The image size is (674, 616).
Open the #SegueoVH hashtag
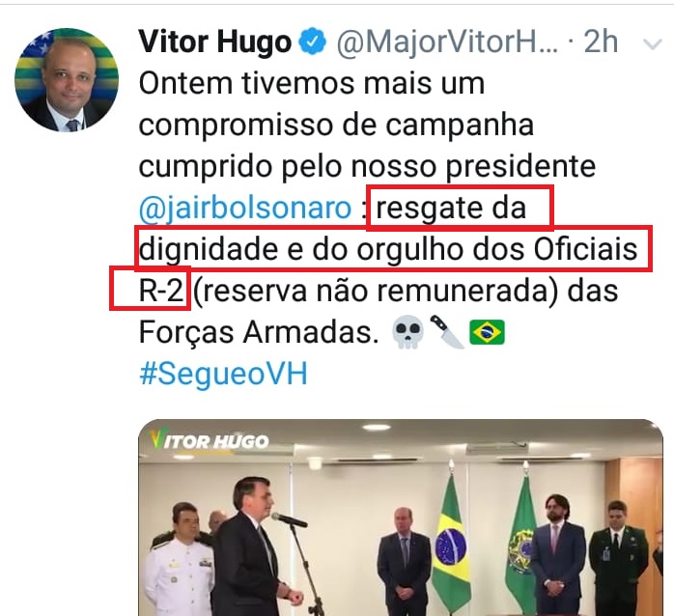pos(223,373)
